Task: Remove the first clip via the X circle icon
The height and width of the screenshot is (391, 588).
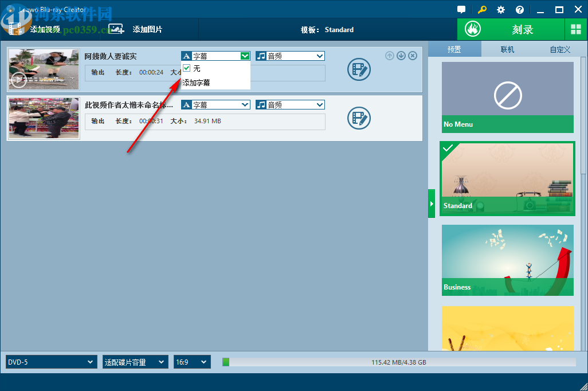Action: [413, 56]
